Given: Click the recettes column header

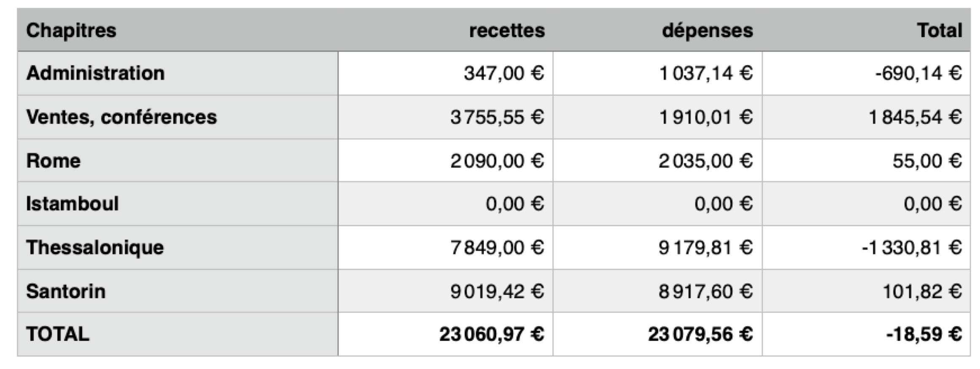Looking at the screenshot, I should (x=506, y=31).
